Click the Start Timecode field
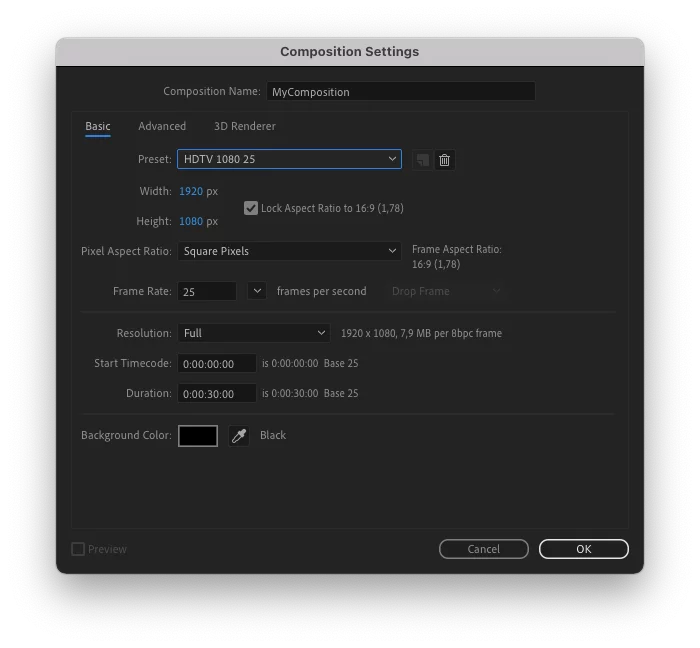 pos(217,363)
